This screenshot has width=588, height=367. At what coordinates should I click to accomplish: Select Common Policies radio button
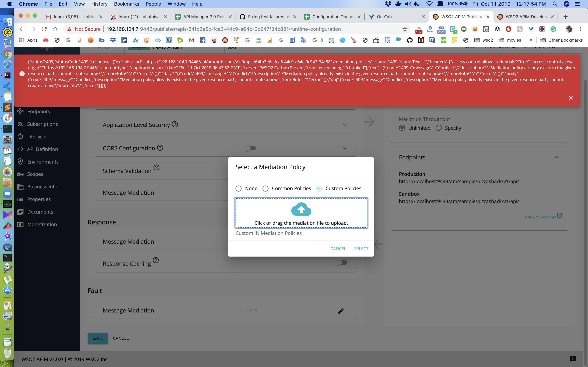pyautogui.click(x=265, y=189)
